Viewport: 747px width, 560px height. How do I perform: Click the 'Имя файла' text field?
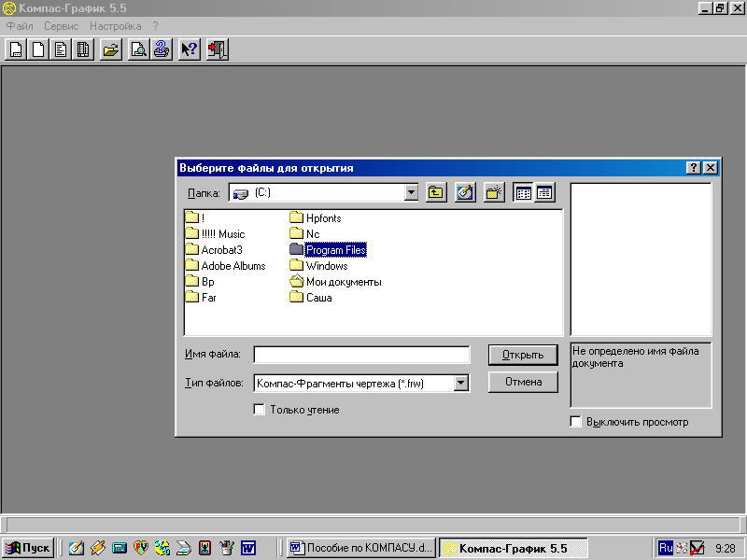click(361, 355)
